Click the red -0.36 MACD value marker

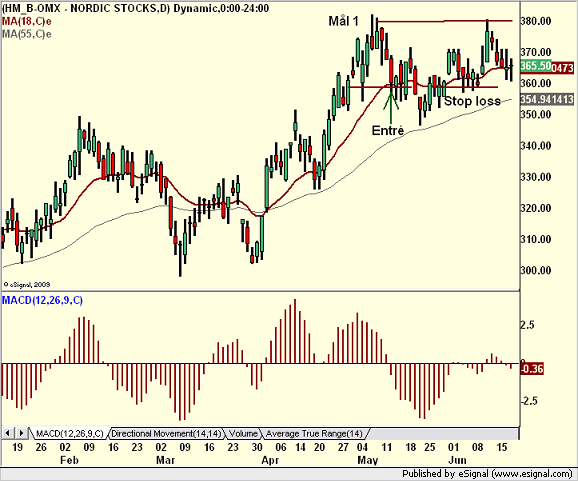pos(532,369)
